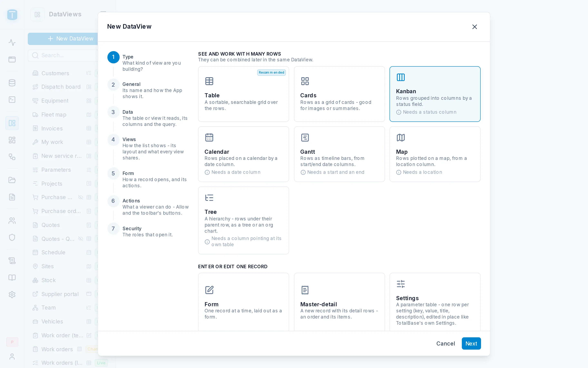This screenshot has height=368, width=588.
Task: Pick the Kanban view type card
Action: pos(435,94)
